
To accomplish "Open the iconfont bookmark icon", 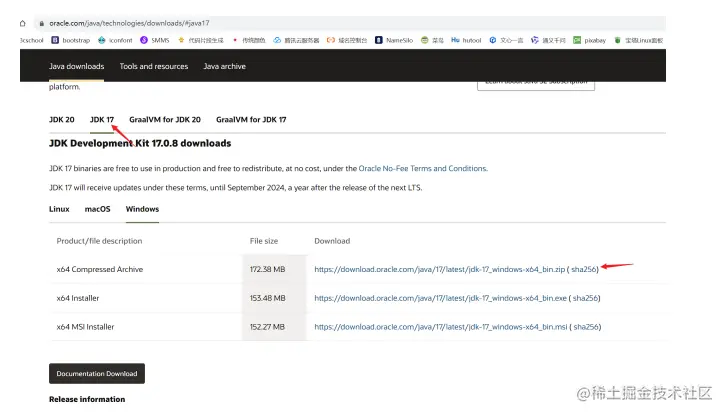I will pos(101,40).
